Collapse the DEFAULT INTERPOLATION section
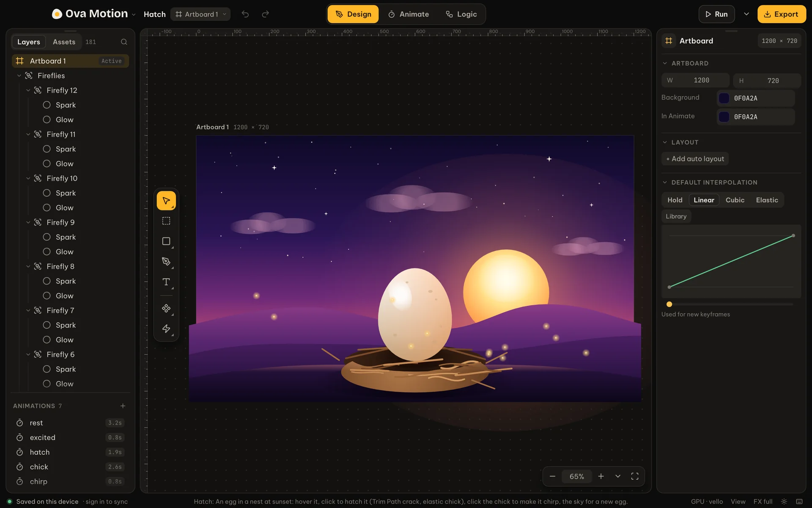812x508 pixels. [x=665, y=182]
